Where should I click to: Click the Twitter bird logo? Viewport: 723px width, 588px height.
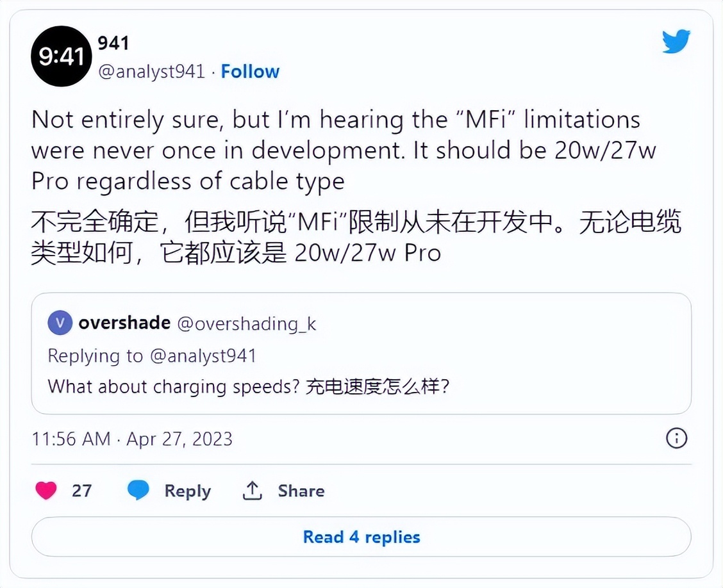pyautogui.click(x=675, y=42)
